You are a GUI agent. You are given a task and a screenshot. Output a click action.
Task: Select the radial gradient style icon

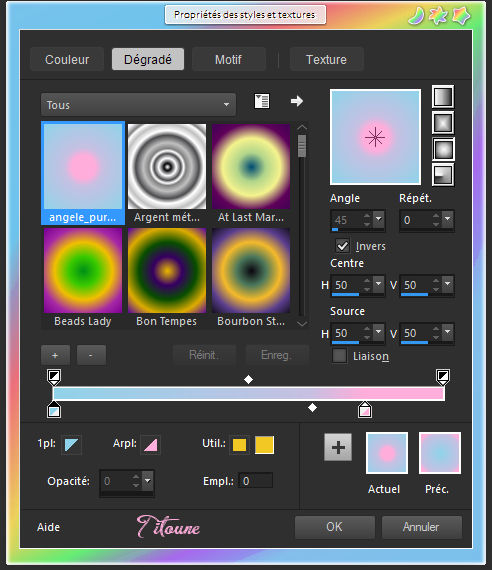point(443,175)
